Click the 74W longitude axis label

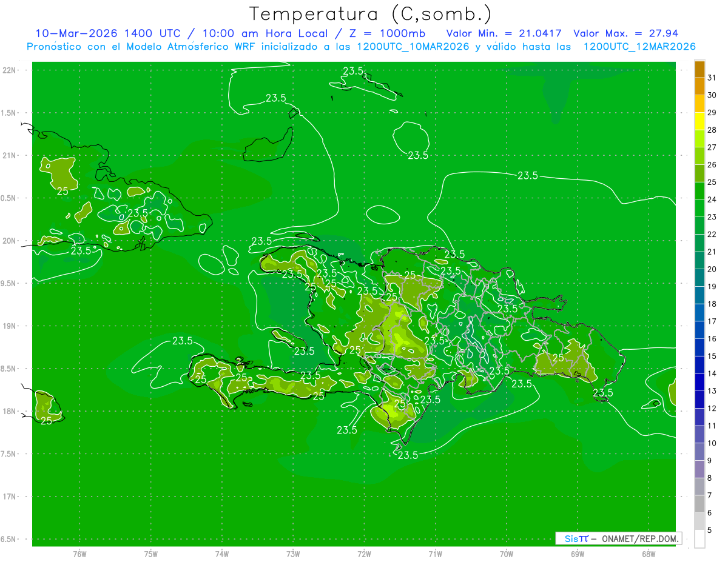222,554
